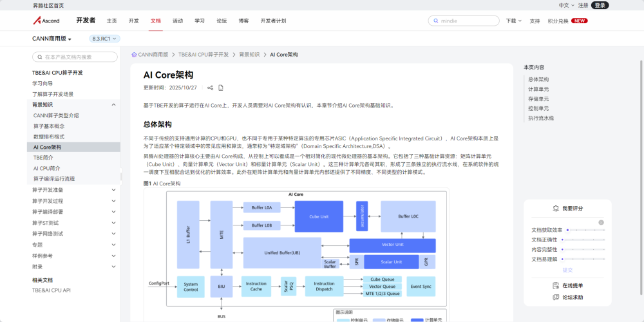The height and width of the screenshot is (322, 644).
Task: Click the share icon below the title
Action: pos(211,88)
